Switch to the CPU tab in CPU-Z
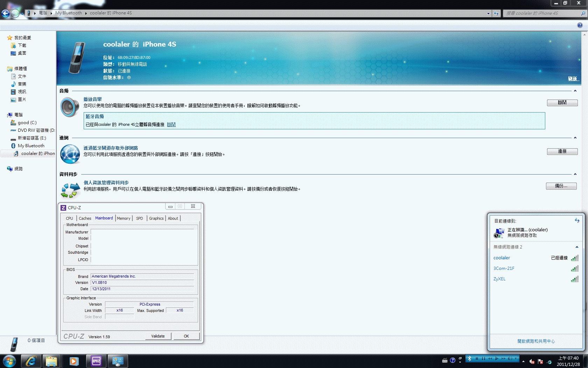This screenshot has width=588, height=368. coord(70,218)
